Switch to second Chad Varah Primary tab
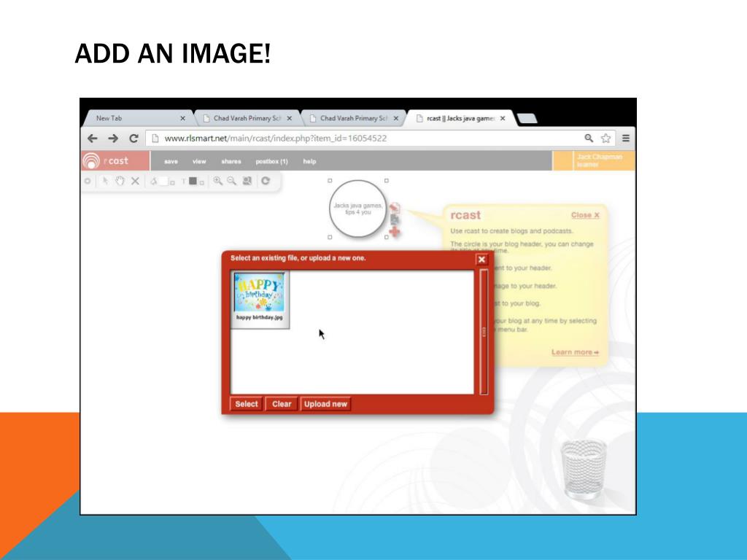The height and width of the screenshot is (560, 747). coord(355,118)
